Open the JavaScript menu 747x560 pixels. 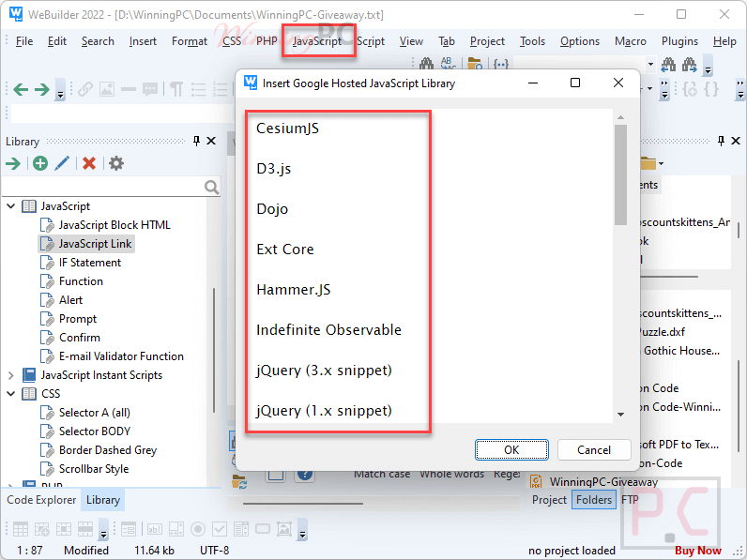tap(317, 41)
